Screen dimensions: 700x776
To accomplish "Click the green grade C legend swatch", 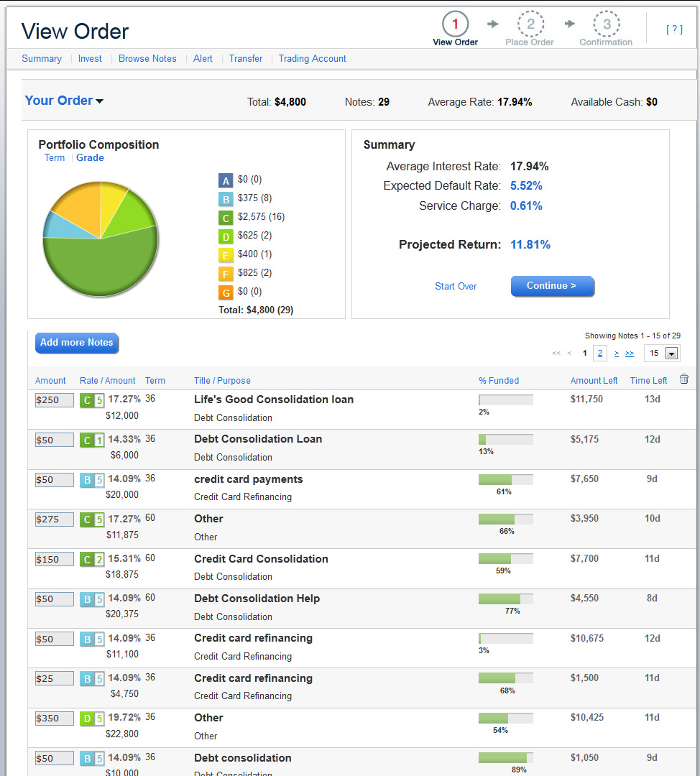I will [x=226, y=217].
